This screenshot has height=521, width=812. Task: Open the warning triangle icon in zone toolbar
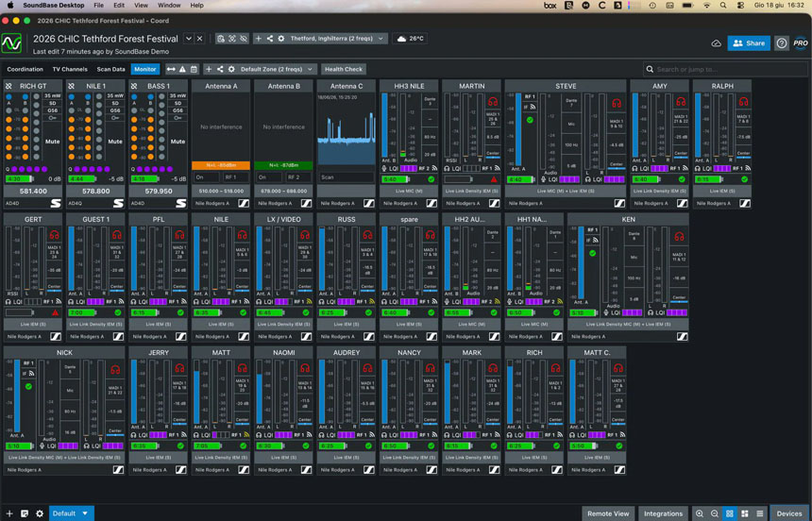(x=182, y=70)
